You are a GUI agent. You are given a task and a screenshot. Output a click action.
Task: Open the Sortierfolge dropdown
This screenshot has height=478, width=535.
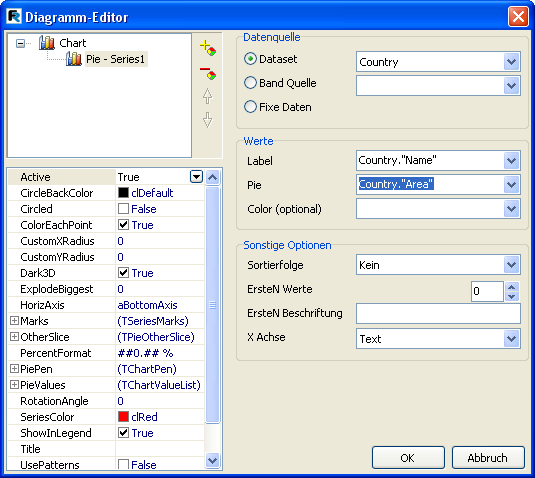click(511, 265)
